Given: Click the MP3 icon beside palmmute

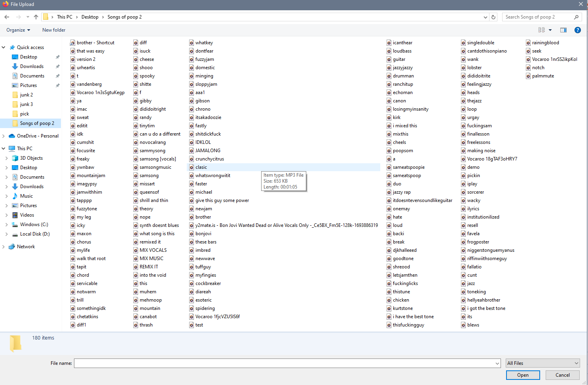Looking at the screenshot, I should pos(528,76).
